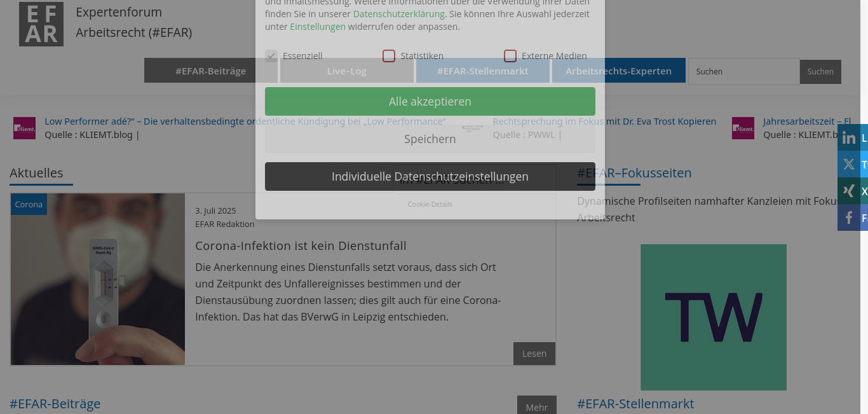The width and height of the screenshot is (868, 414).
Task: Click the PWWL logo beside Rechtsprechung im Fokus
Action: point(473,128)
